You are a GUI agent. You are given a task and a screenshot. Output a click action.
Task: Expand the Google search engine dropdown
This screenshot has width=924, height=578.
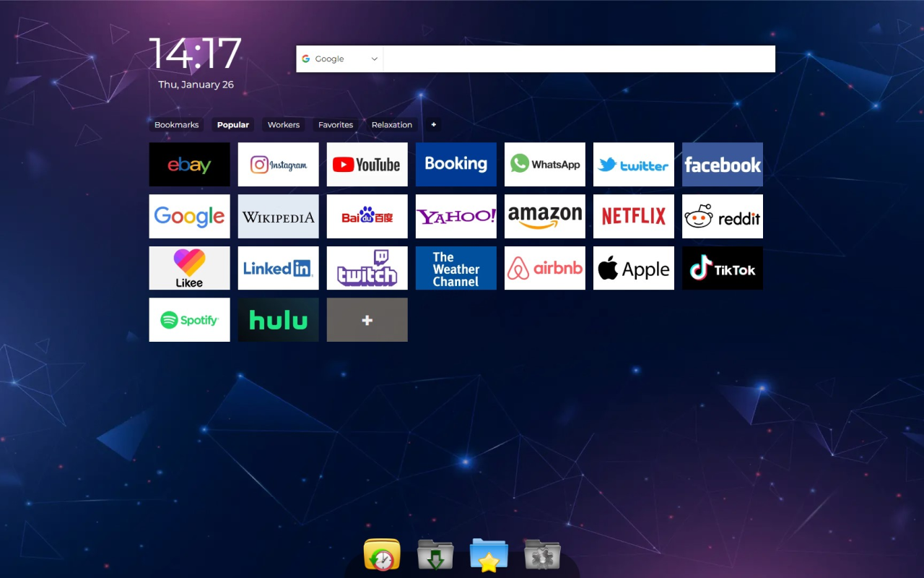click(x=339, y=59)
